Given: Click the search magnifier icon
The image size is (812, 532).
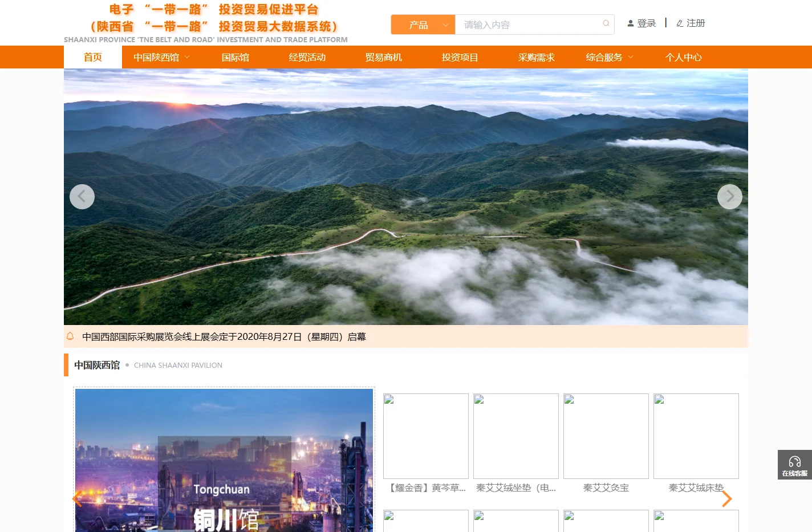Looking at the screenshot, I should point(606,24).
